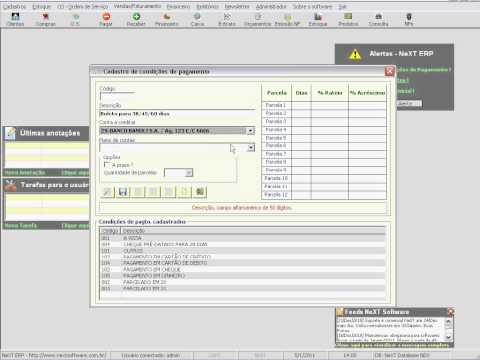
Task: Click the Descrição text field
Action: 177,114
